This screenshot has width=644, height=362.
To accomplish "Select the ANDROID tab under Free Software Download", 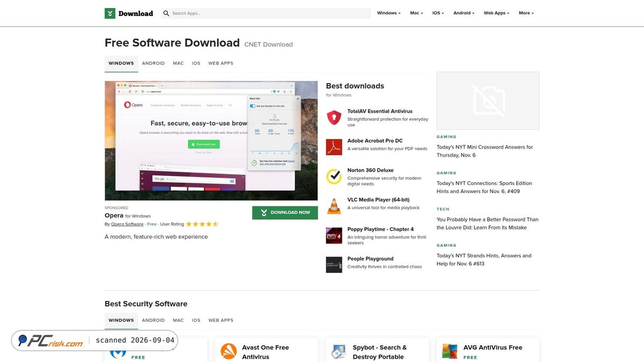I will (x=153, y=63).
